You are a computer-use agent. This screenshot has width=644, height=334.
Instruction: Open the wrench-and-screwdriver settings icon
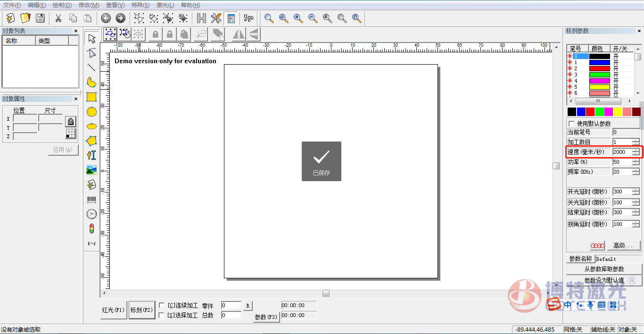coord(216,18)
